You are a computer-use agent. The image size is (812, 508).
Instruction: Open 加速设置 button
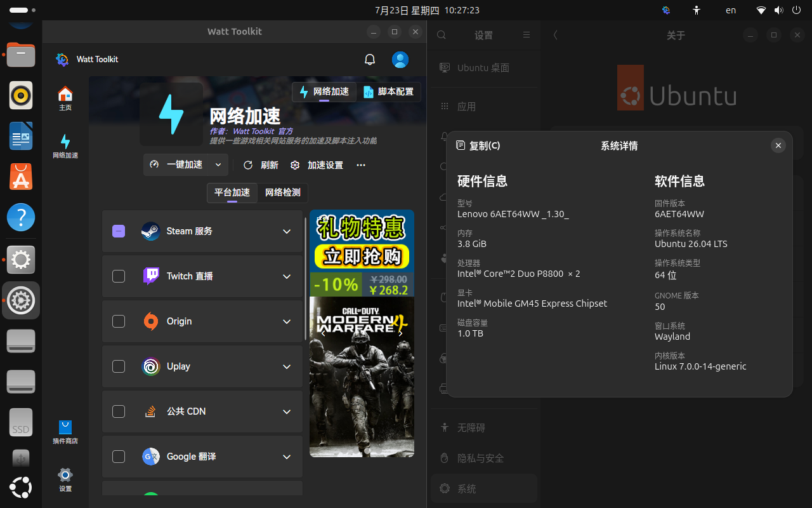point(317,165)
